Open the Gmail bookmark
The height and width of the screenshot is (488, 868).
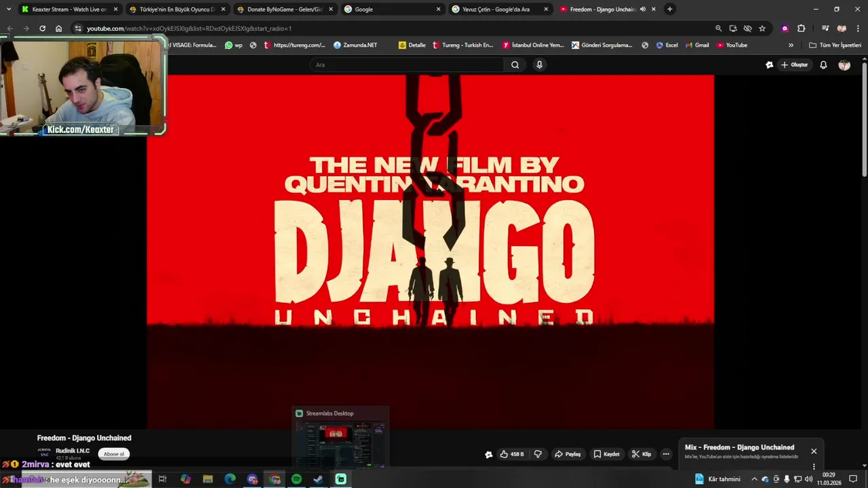pos(697,45)
